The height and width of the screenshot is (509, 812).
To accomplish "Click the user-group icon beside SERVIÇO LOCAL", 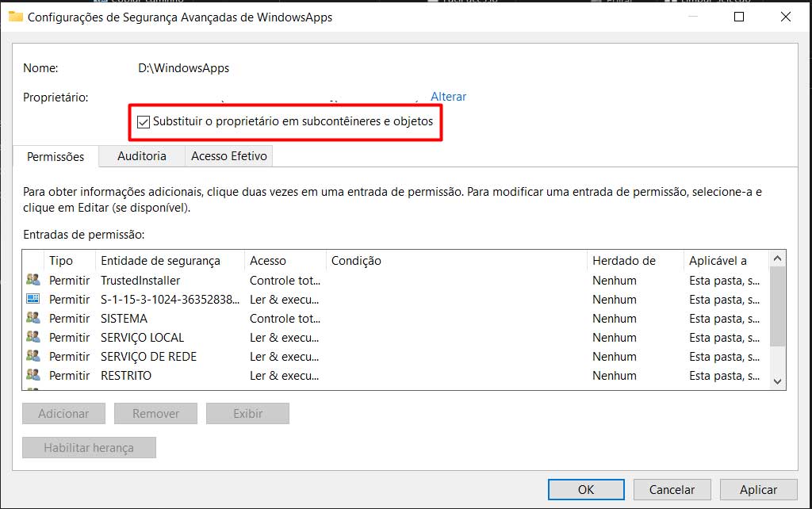I will pyautogui.click(x=33, y=337).
